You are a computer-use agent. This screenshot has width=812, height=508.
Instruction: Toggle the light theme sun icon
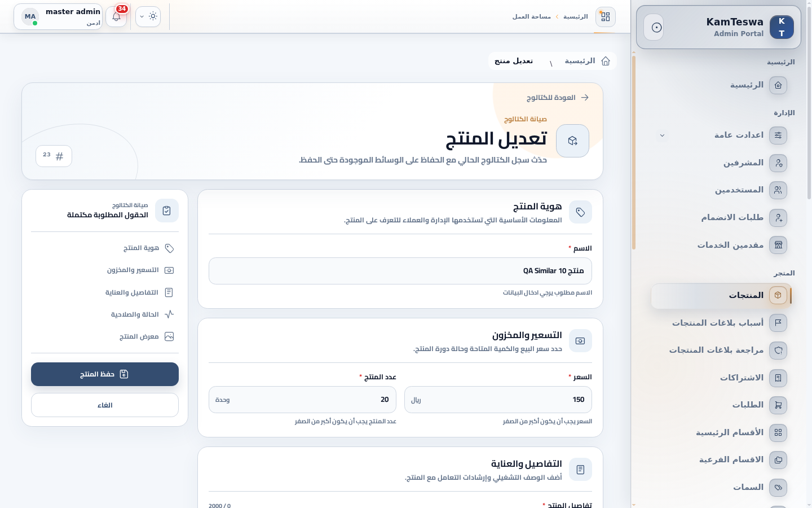[153, 16]
